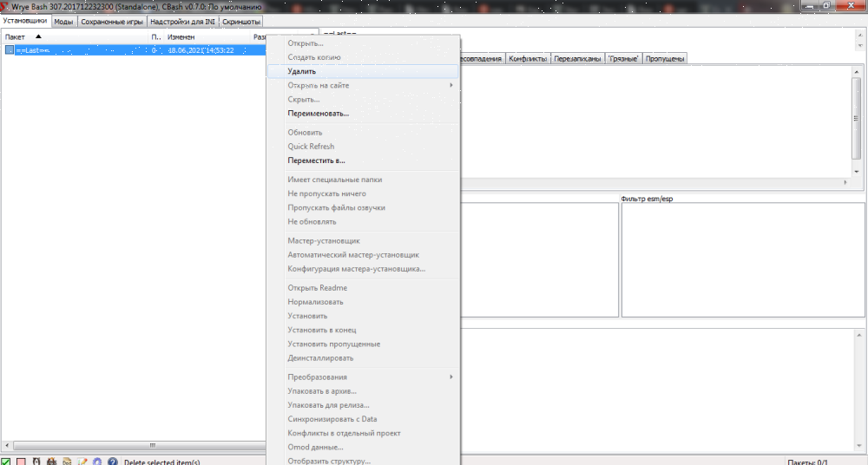Image resolution: width=868 pixels, height=465 pixels.
Task: Select the ==Last== package row date
Action: (x=201, y=50)
